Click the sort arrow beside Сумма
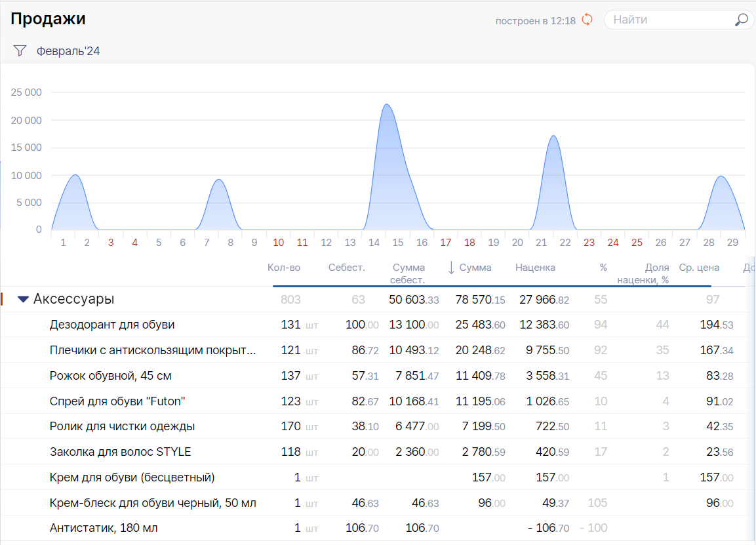 pos(451,268)
